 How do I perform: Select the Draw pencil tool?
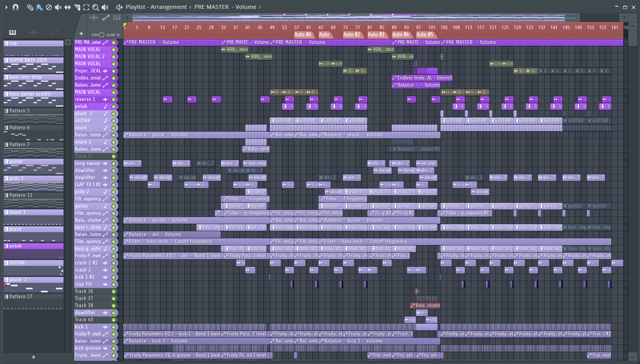[x=30, y=7]
